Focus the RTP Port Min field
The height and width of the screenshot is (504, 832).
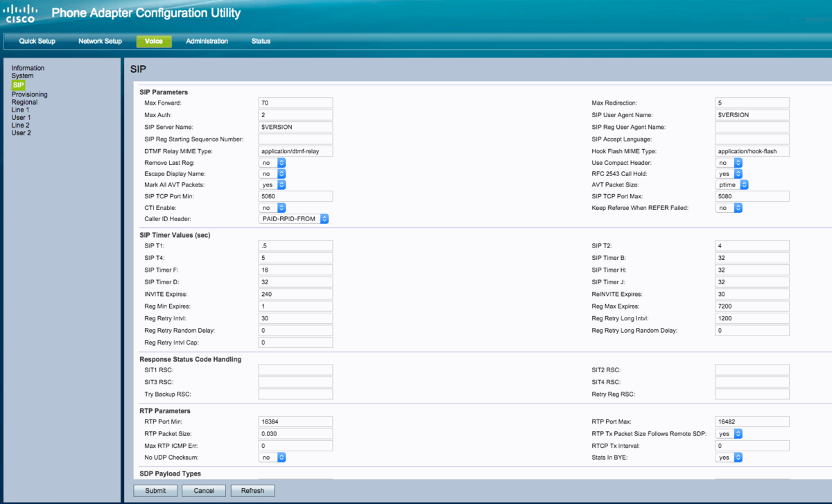295,421
